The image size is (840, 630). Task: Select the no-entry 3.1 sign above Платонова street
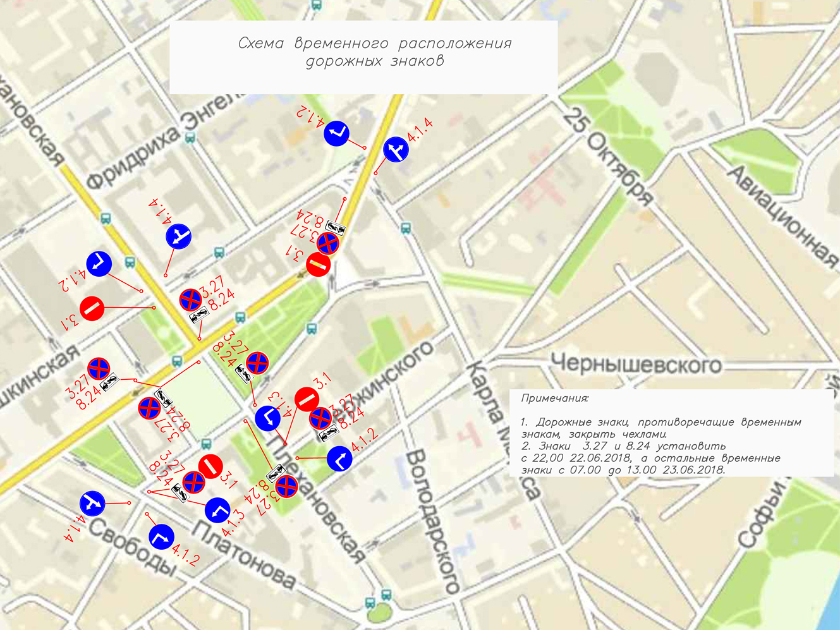[x=210, y=466]
